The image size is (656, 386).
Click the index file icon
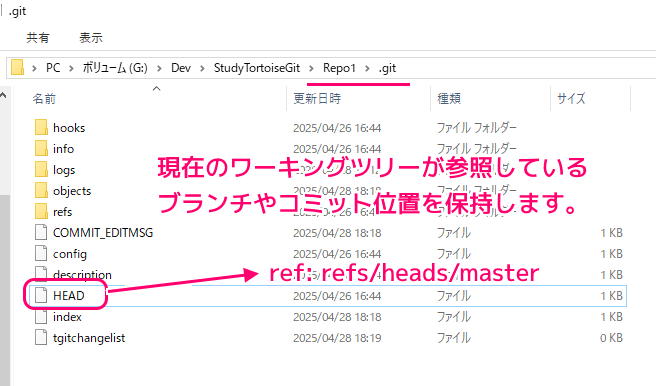tap(41, 317)
